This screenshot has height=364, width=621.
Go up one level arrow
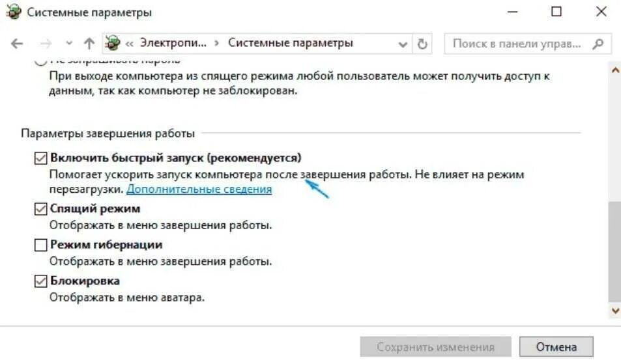pyautogui.click(x=89, y=43)
